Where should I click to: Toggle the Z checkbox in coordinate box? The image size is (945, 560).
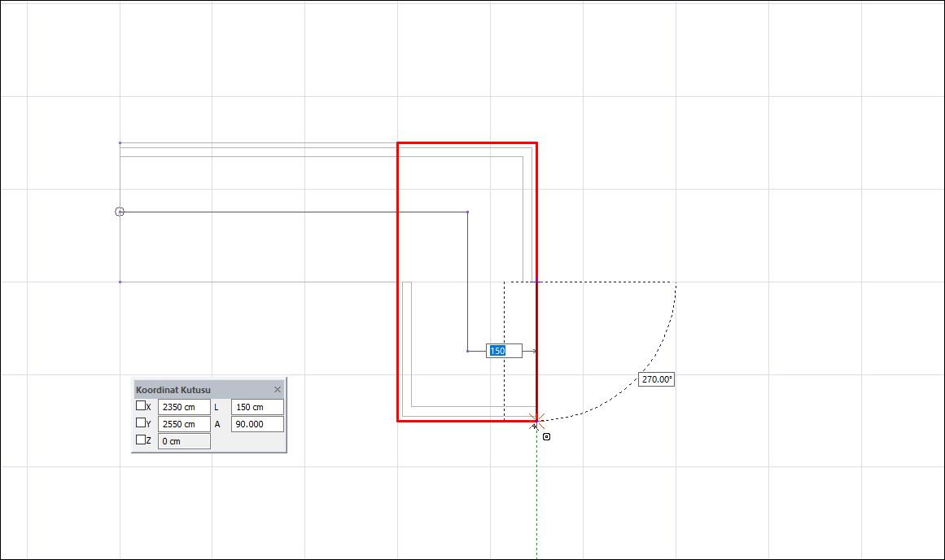pos(141,440)
